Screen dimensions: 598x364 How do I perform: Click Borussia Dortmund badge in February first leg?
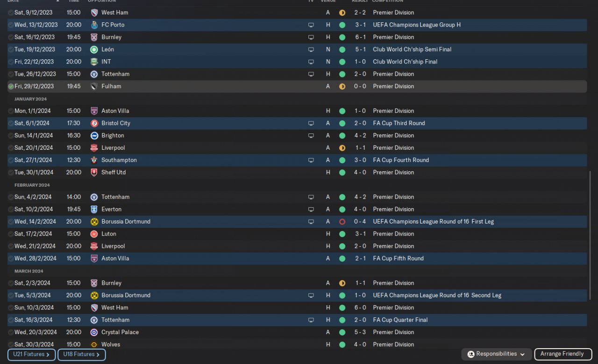click(x=94, y=222)
